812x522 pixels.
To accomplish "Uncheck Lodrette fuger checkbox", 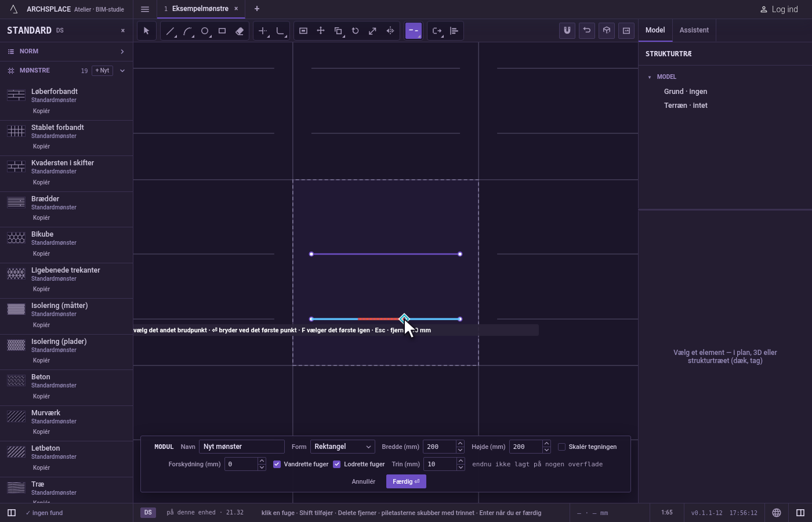I will coord(336,464).
